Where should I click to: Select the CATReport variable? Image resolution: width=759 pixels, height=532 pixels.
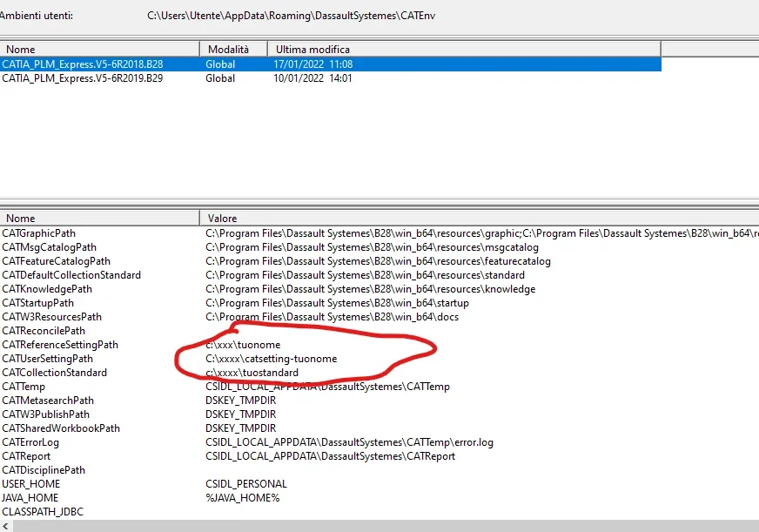pos(26,456)
